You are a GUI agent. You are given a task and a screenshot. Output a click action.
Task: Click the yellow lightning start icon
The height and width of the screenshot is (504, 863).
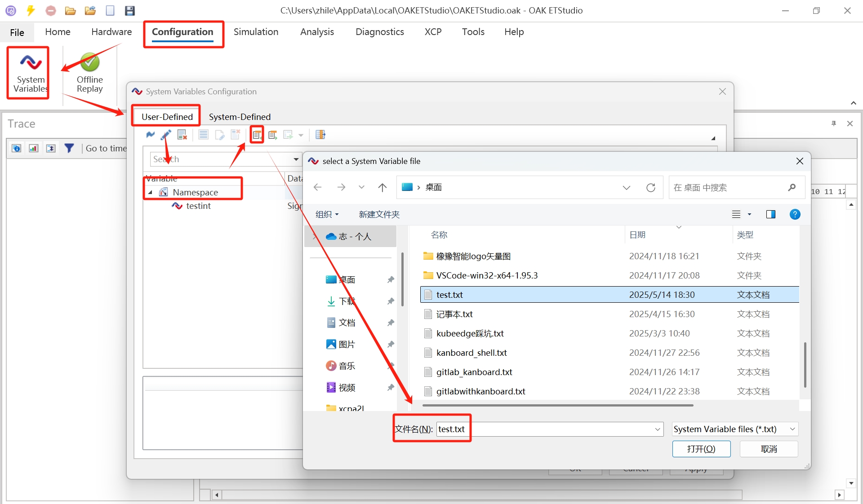31,10
